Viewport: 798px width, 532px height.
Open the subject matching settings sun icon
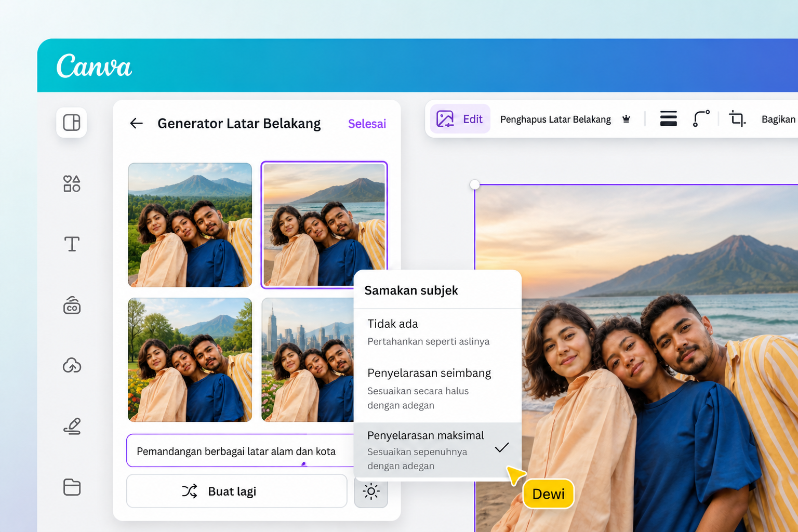point(371,491)
